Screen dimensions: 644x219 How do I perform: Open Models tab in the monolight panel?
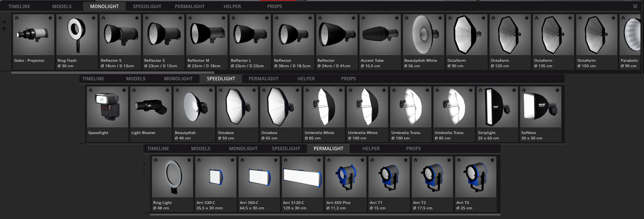tap(62, 7)
